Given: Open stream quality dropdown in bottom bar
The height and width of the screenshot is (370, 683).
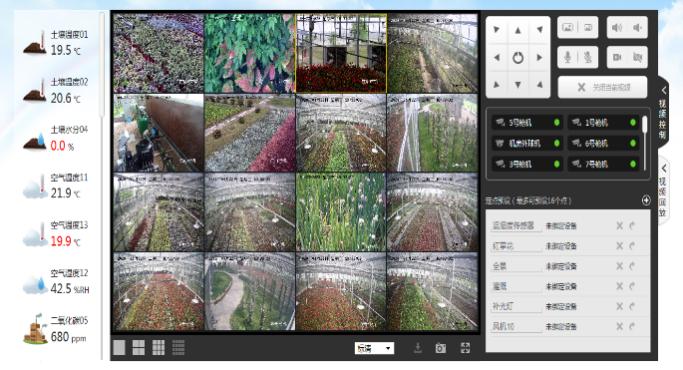Looking at the screenshot, I should (375, 348).
